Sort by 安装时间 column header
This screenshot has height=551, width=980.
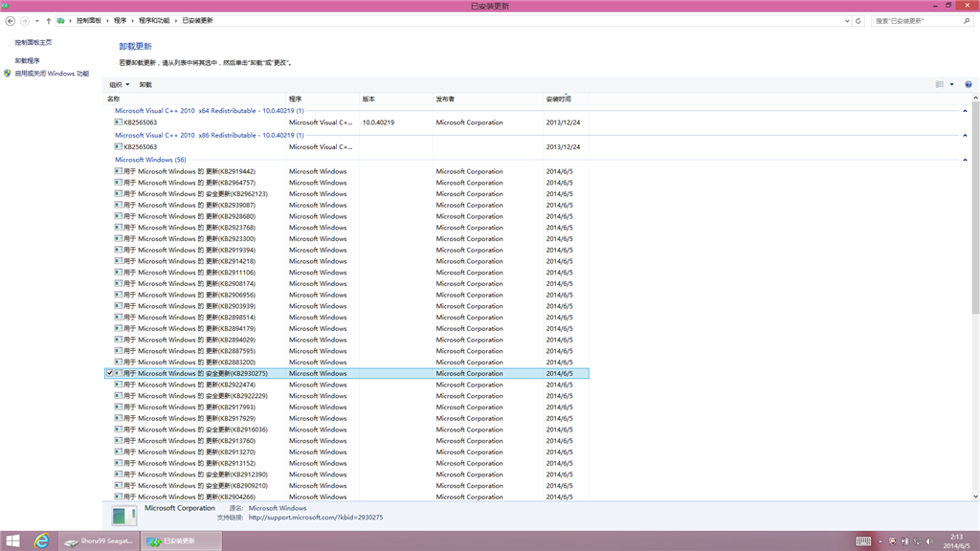point(566,99)
